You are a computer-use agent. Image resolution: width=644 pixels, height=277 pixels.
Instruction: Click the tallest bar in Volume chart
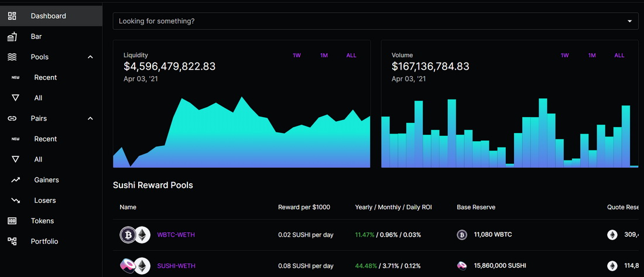tap(543, 133)
